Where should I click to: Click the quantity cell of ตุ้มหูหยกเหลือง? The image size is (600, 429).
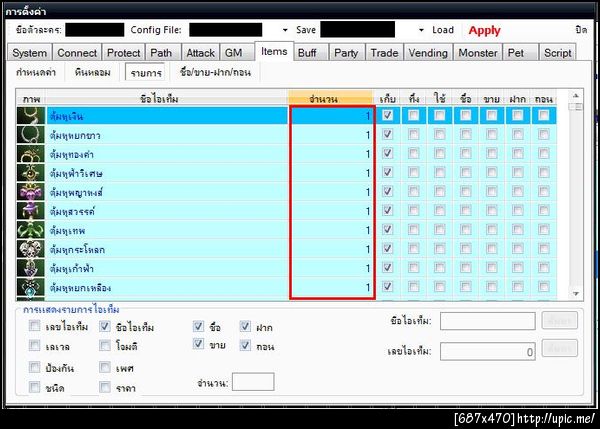[332, 287]
